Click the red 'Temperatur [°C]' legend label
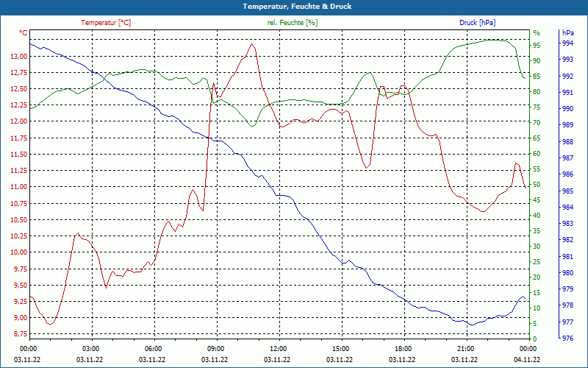The width and height of the screenshot is (588, 368). pyautogui.click(x=106, y=23)
